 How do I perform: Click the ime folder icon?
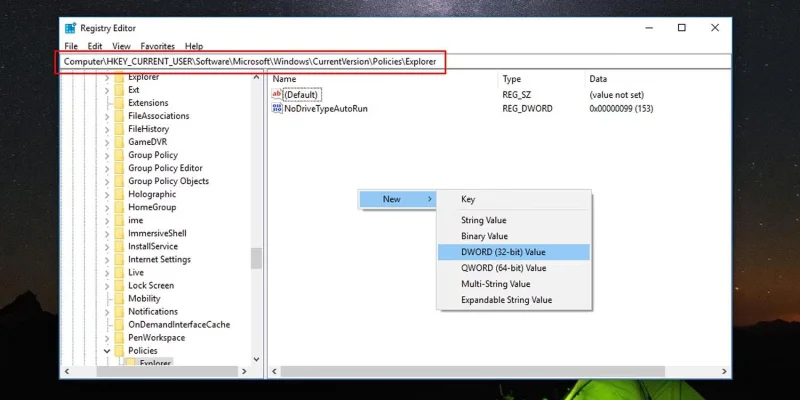[119, 220]
